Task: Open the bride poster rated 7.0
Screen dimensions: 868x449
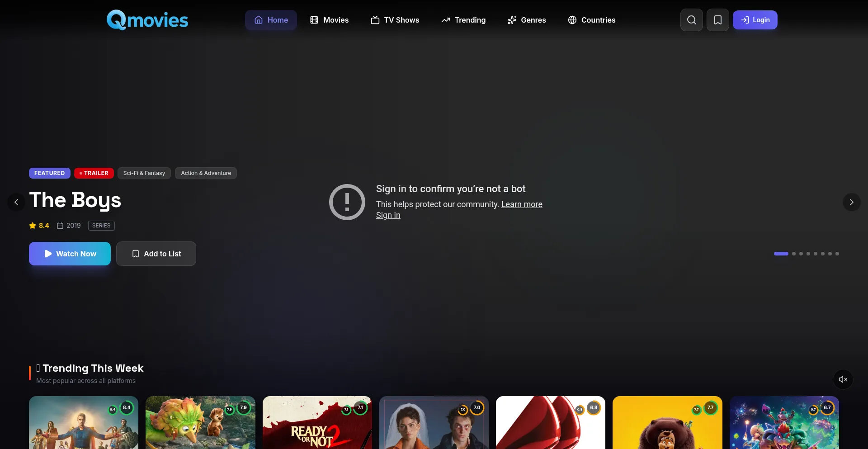Action: pyautogui.click(x=434, y=423)
